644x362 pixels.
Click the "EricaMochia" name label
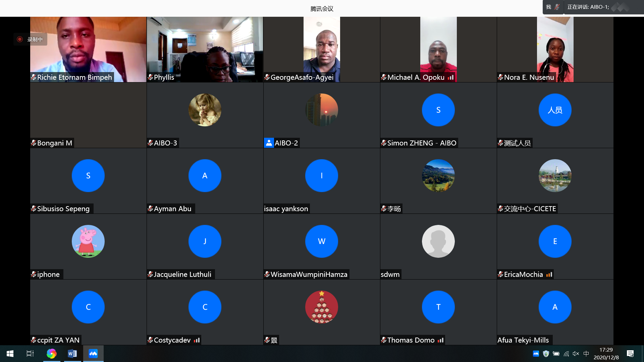[x=523, y=275]
